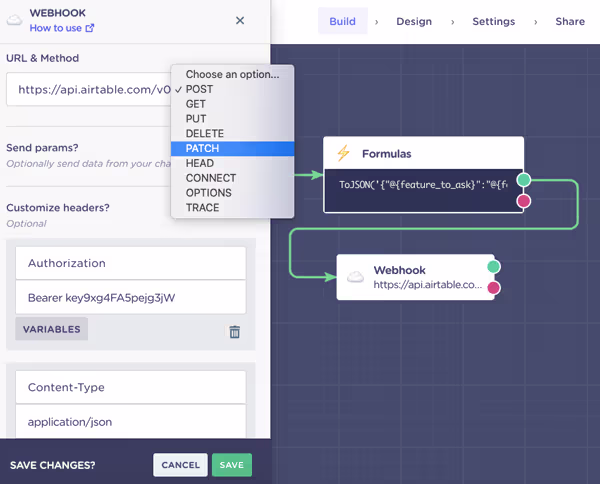Click the URL & Method heading
This screenshot has width=600, height=484.
tap(42, 58)
